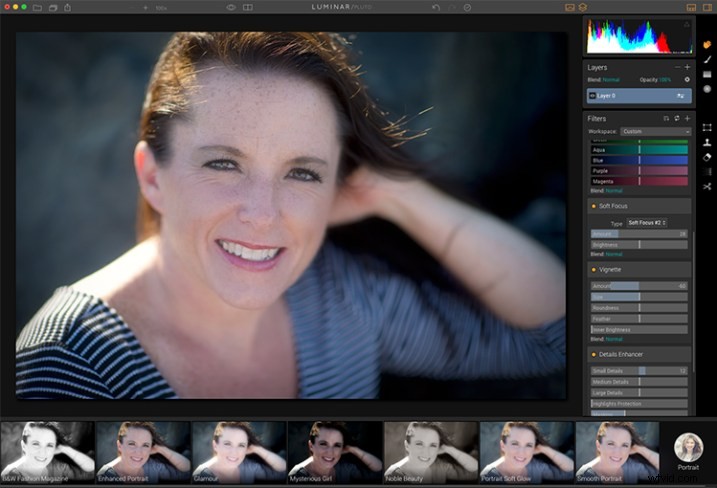Screen dimensions: 717x488
Task: Open the Portrait preset category button
Action: click(688, 451)
